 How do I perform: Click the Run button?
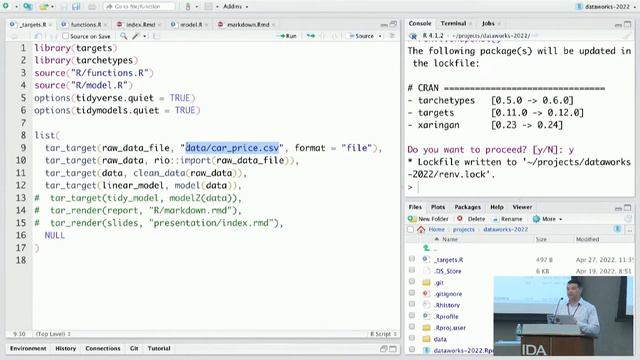287,36
